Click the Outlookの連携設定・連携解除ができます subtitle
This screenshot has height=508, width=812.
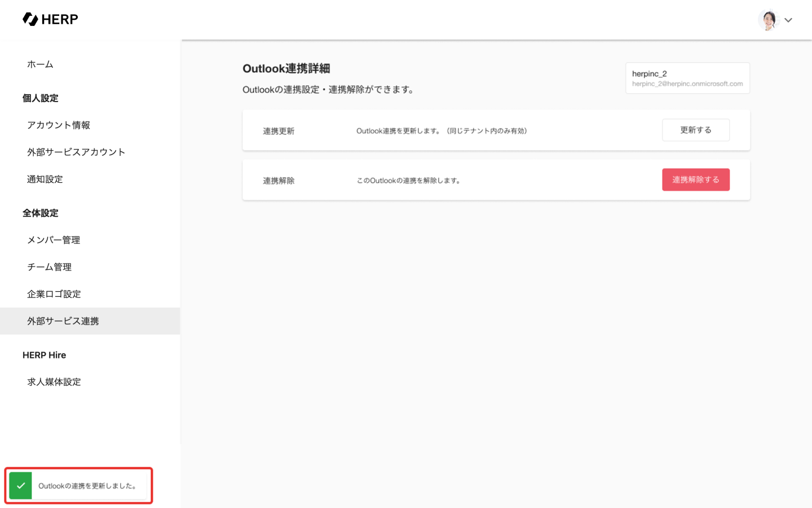(329, 90)
